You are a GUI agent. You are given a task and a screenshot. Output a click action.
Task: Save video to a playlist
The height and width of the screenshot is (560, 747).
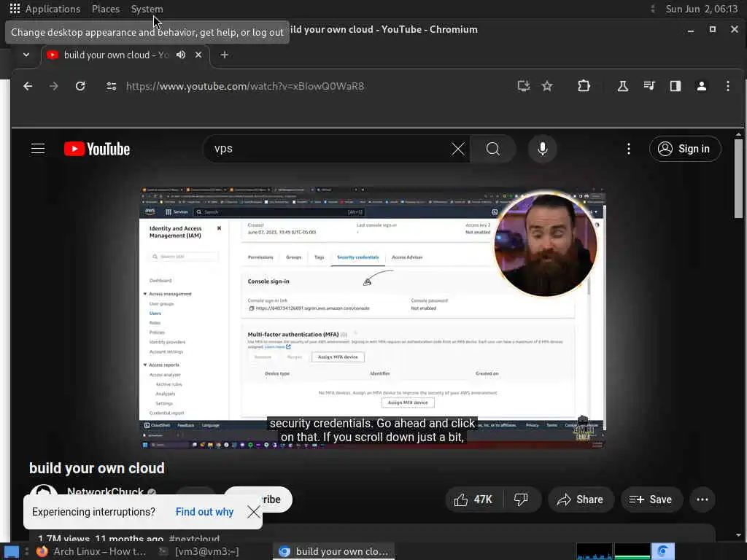point(651,499)
